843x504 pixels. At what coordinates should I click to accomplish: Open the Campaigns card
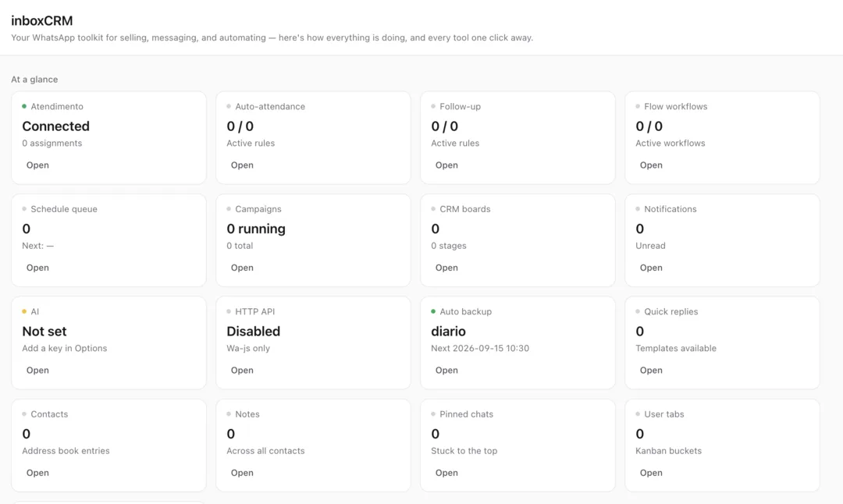[242, 268]
